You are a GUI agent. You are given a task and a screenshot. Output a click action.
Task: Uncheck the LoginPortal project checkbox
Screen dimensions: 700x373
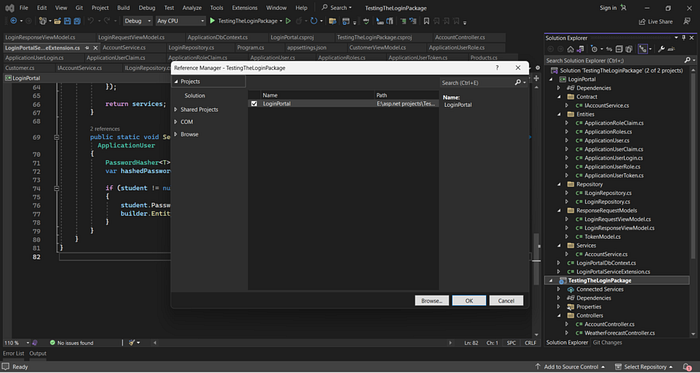pyautogui.click(x=254, y=104)
